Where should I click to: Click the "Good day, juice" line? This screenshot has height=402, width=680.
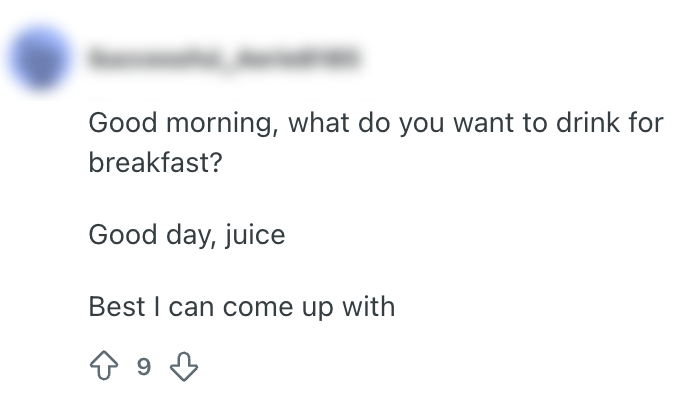pyautogui.click(x=187, y=235)
